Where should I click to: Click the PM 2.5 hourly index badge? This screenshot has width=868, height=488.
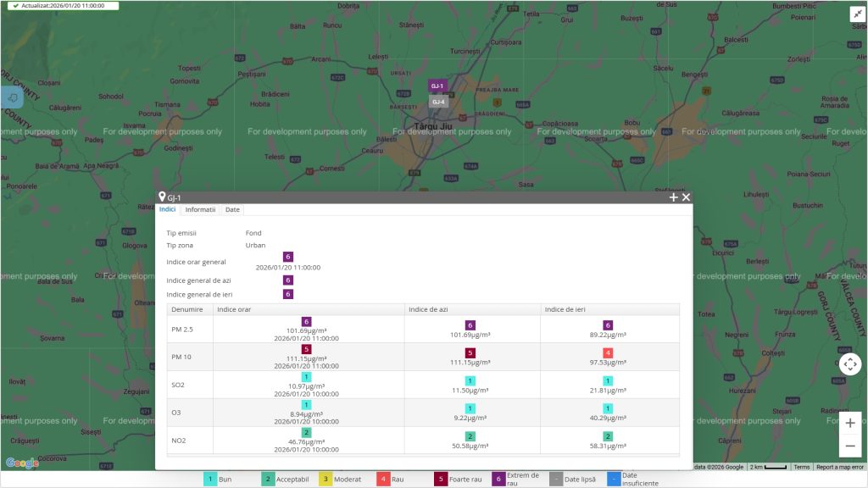(x=307, y=322)
